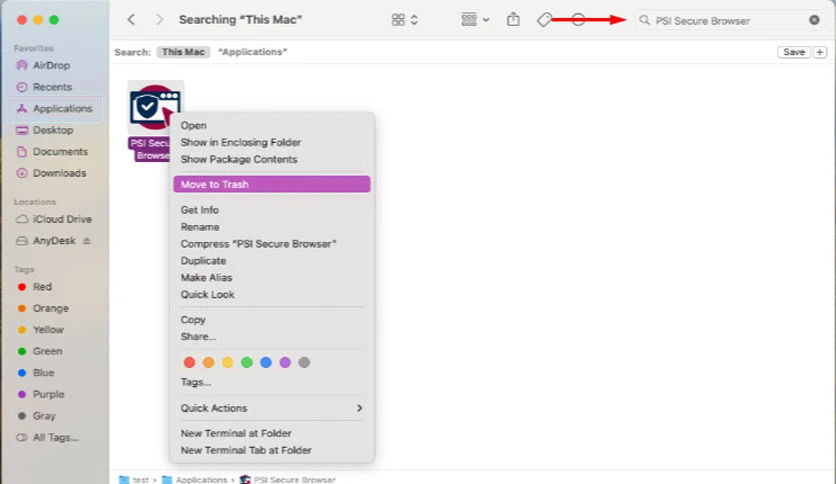Select the Red tag in sidebar
Viewport: 836px width, 484px height.
click(42, 287)
